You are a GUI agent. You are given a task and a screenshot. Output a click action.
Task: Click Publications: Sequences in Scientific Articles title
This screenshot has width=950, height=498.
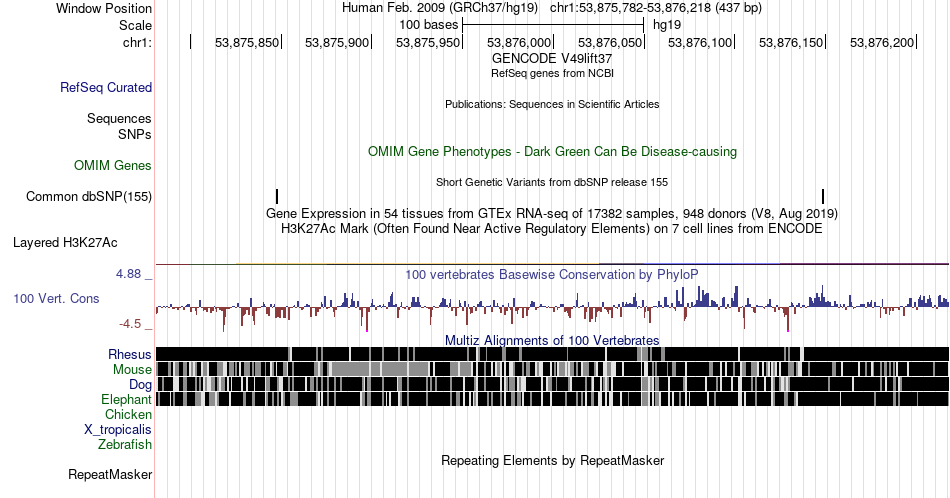pos(552,104)
